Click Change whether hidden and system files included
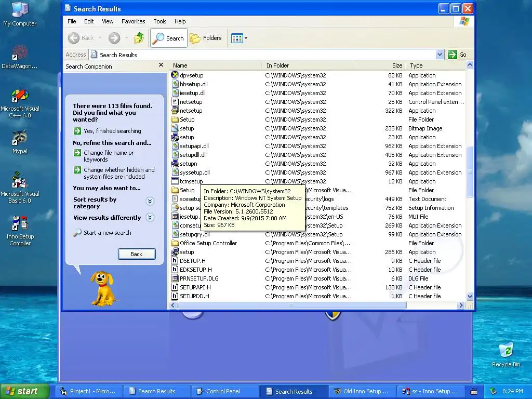 [x=119, y=173]
